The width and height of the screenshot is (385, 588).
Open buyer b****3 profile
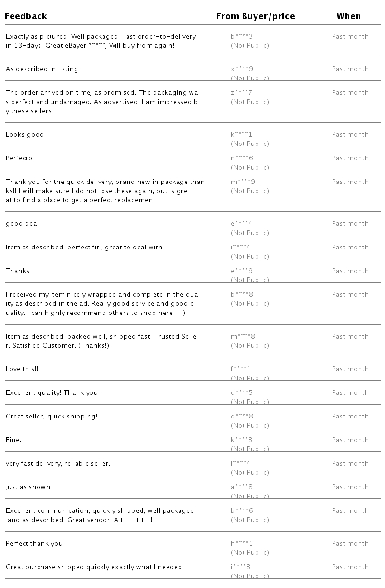242,36
